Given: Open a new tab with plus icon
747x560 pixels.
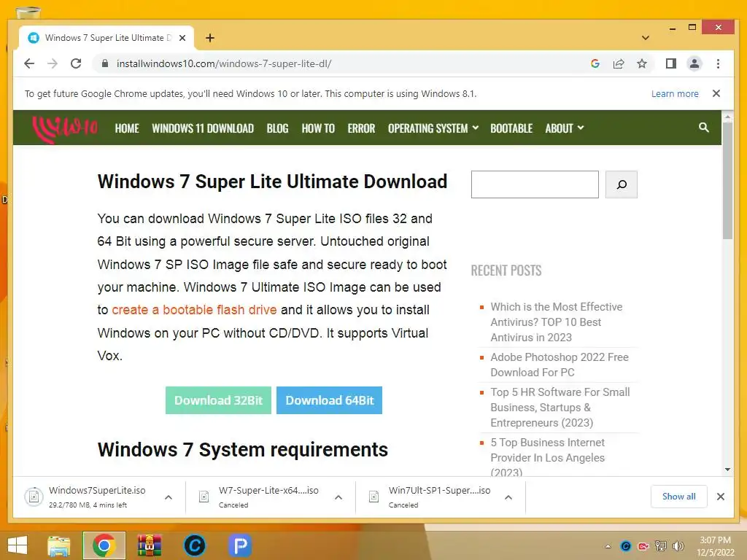Looking at the screenshot, I should pos(210,38).
